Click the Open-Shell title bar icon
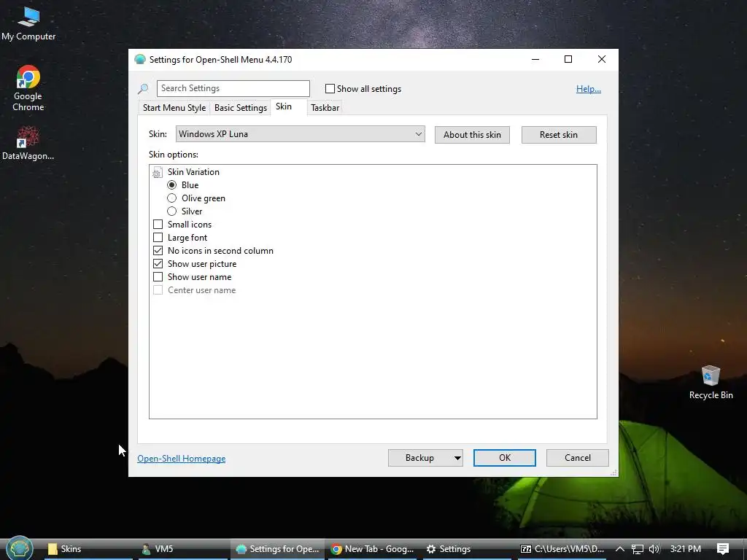This screenshot has height=560, width=747. click(140, 60)
